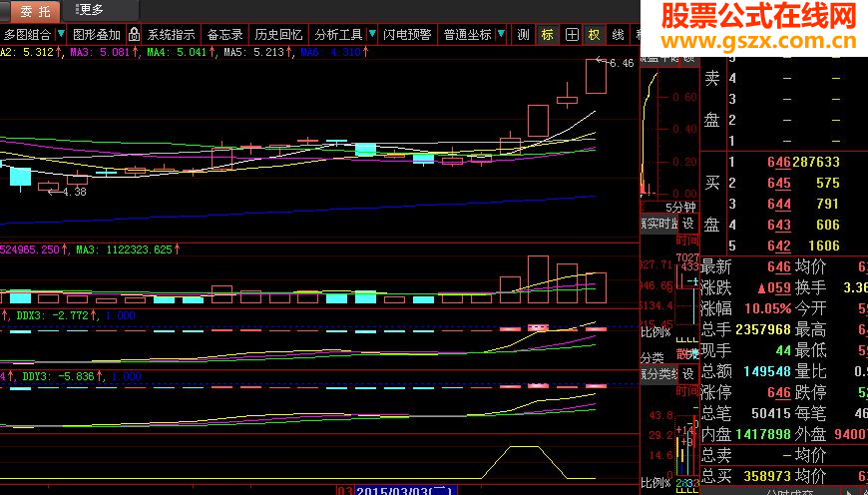Viewport: 868px width, 495px height.
Task: Click the grid 田 layout icon
Action: click(572, 35)
